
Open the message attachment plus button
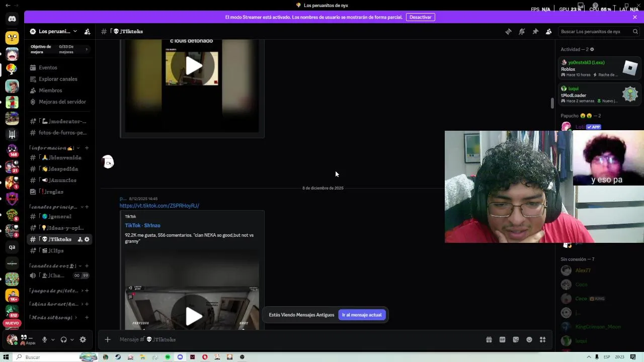[107, 339]
